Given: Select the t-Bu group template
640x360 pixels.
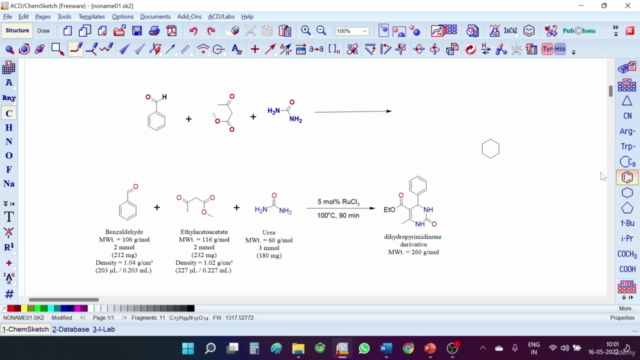Looking at the screenshot, I should click(x=627, y=223).
